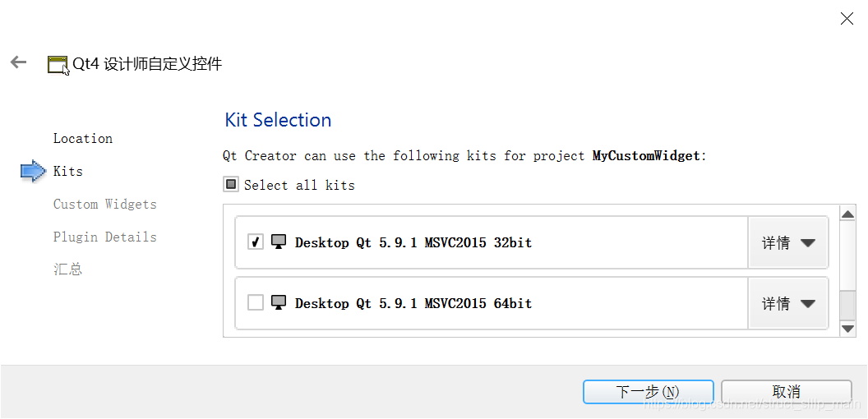
Task: Click dropdown arrow on 64bit kit details
Action: pyautogui.click(x=808, y=303)
